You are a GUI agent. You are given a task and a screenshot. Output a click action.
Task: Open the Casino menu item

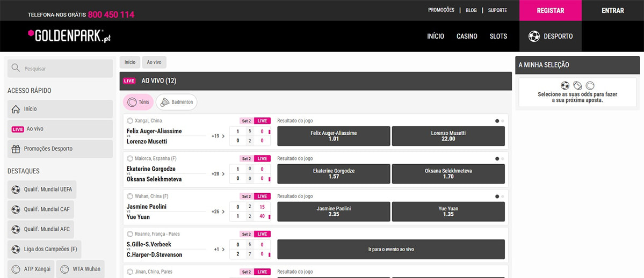467,36
